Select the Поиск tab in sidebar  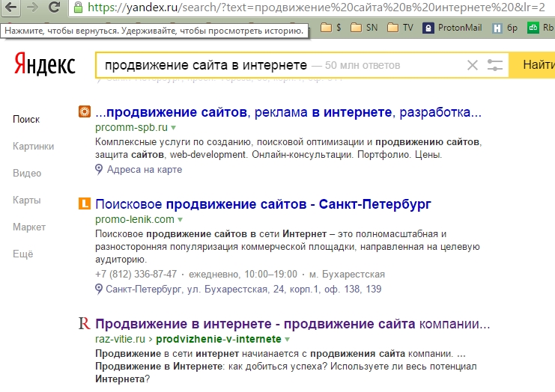(x=26, y=120)
